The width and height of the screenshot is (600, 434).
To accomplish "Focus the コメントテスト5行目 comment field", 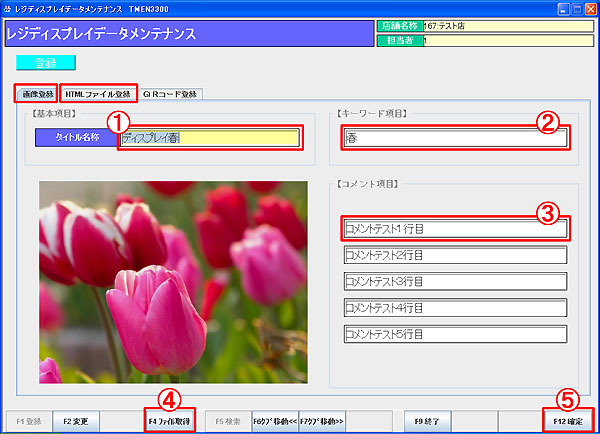I will 455,334.
